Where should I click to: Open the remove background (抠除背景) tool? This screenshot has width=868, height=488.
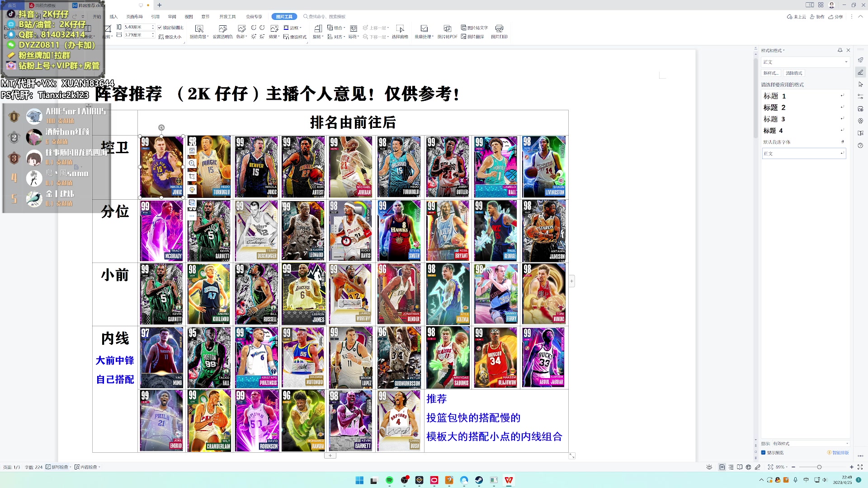coord(199,32)
